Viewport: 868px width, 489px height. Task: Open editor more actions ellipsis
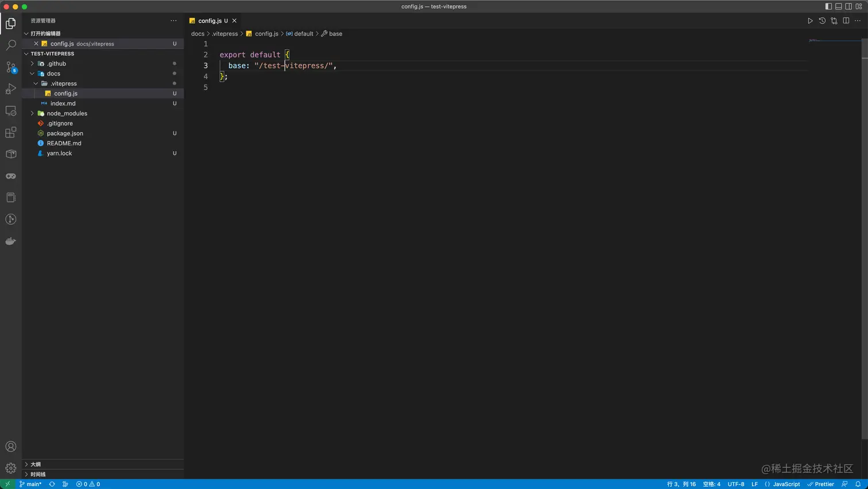(858, 21)
